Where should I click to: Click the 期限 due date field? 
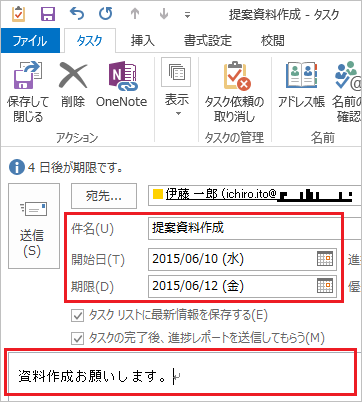tap(242, 286)
